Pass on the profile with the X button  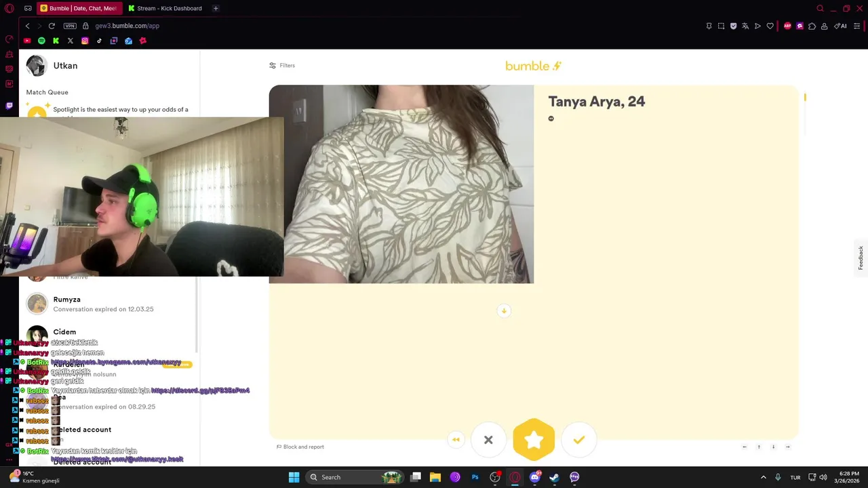point(488,440)
